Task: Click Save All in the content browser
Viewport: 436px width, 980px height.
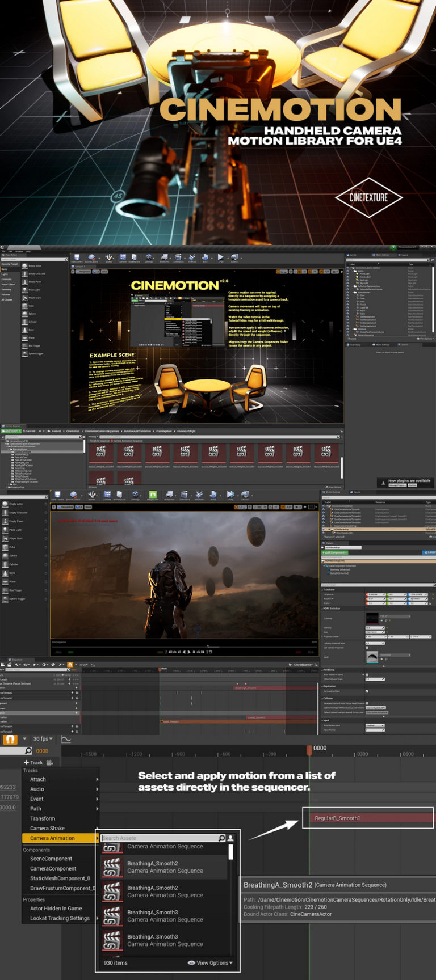Action: (28, 431)
